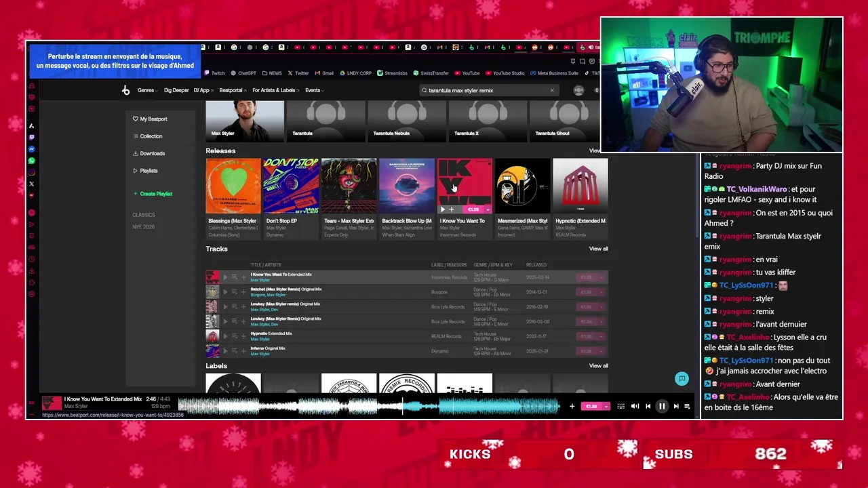The width and height of the screenshot is (868, 488).
Task: Open the Mesmerized release cover
Action: tap(522, 186)
